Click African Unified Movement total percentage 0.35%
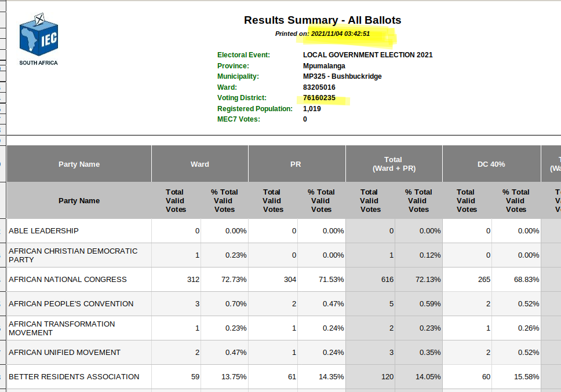 (430, 352)
